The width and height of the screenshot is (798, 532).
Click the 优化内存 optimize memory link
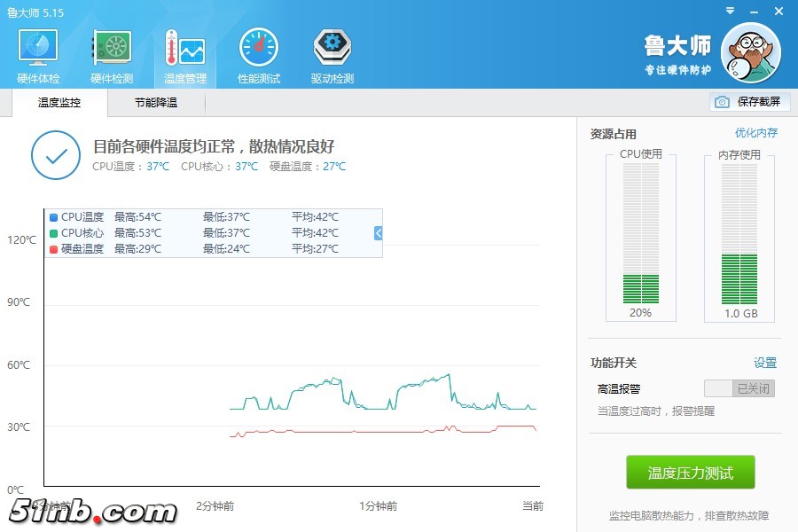point(755,133)
